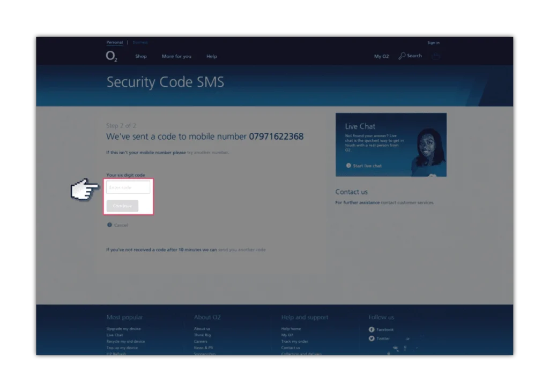Open the Facebook icon in footer
This screenshot has width=549, height=392.
click(x=372, y=329)
